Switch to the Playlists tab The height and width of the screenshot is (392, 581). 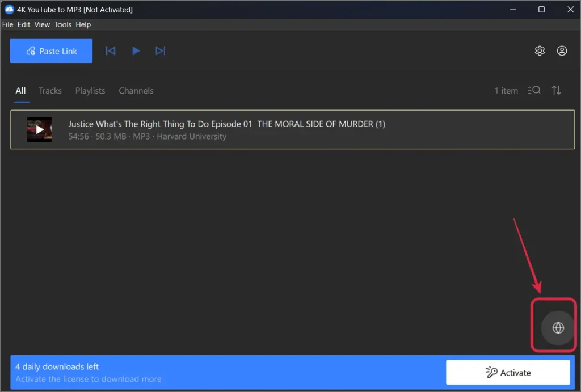[x=90, y=91]
